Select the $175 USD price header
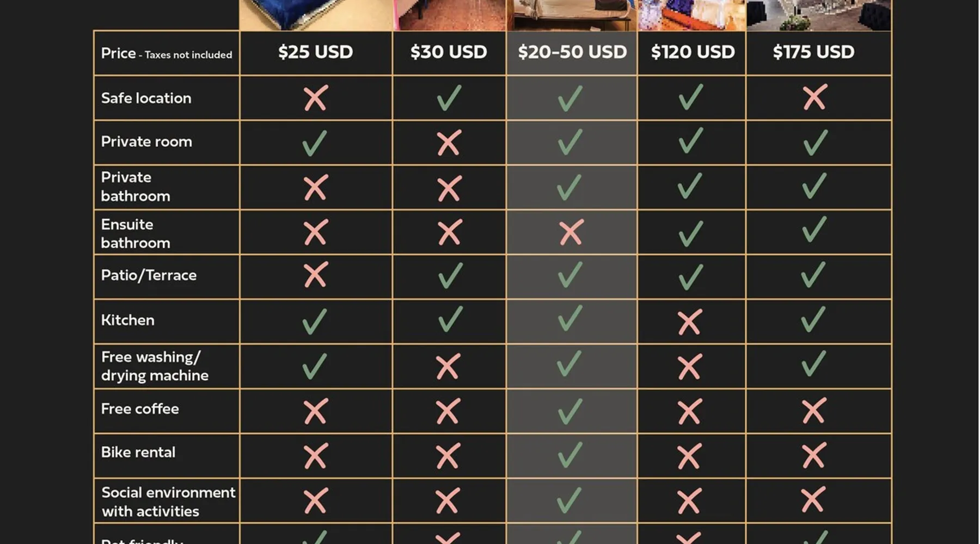This screenshot has height=544, width=980. pos(813,52)
